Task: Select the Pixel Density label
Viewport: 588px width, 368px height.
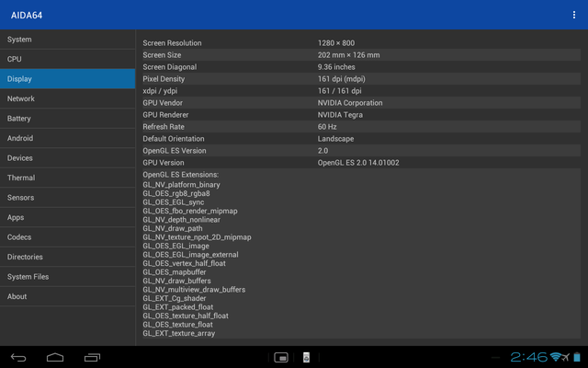Action: point(164,79)
